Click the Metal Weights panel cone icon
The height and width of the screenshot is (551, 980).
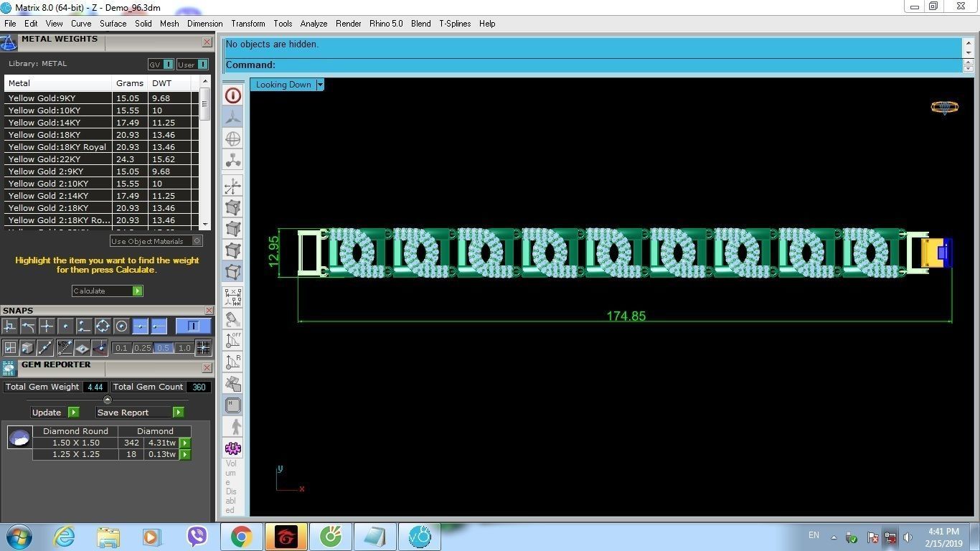(x=9, y=42)
